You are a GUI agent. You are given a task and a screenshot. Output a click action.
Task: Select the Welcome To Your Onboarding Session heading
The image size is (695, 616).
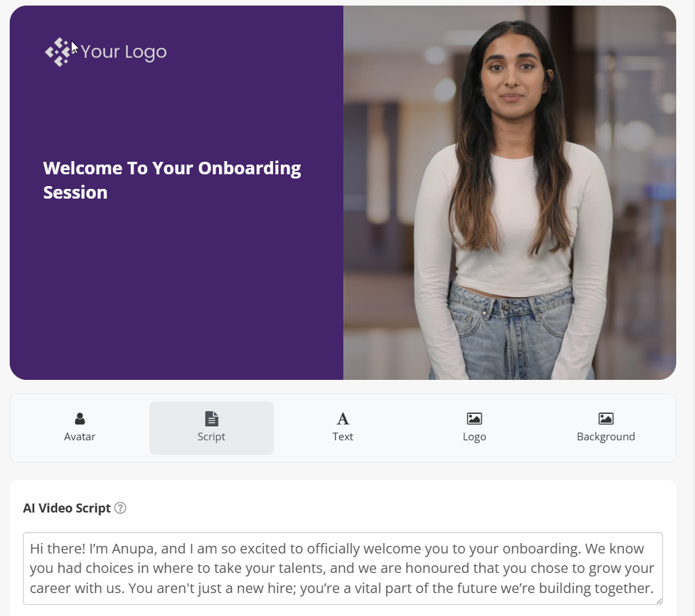click(172, 181)
